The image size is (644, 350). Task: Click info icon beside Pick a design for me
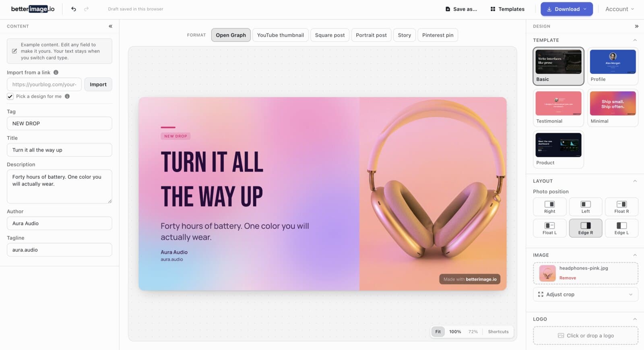[x=67, y=96]
